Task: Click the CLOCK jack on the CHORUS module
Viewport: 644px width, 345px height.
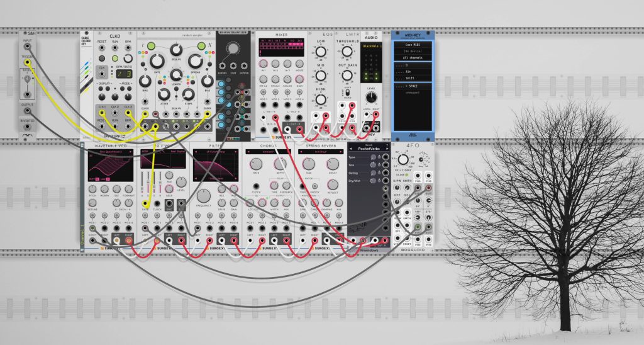Action: [256, 186]
